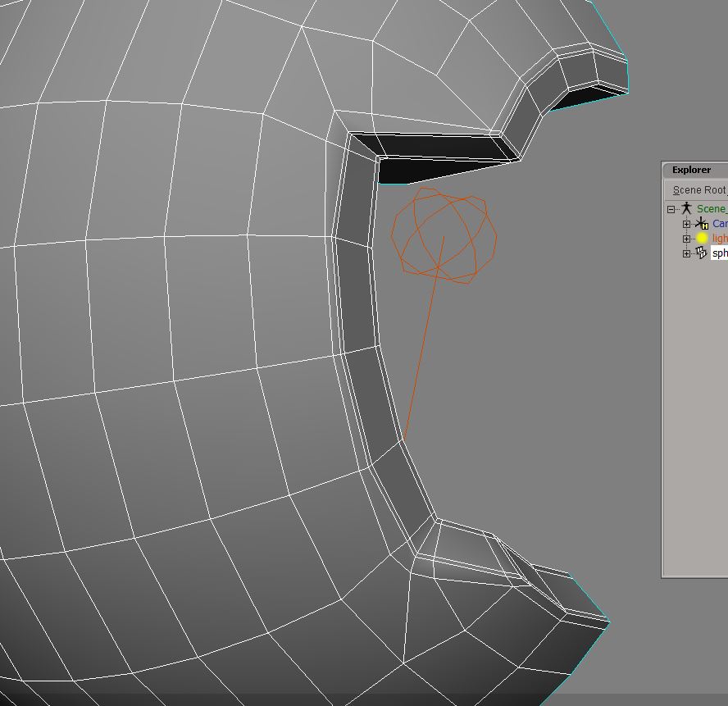Click the Explorer panel title bar
728x706 pixels.
(x=695, y=170)
